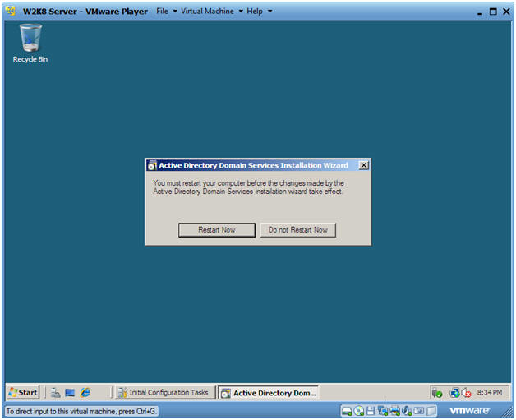Image resolution: width=516 pixels, height=420 pixels.
Task: Click VMware network adapter device icon
Action: point(383,411)
